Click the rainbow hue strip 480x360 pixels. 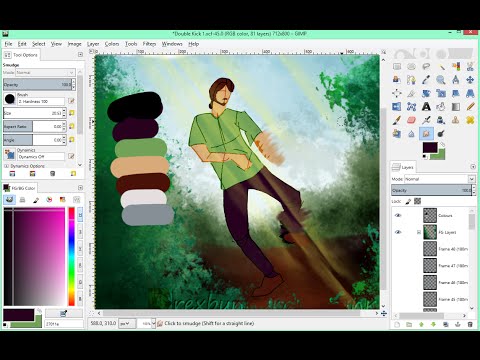(x=71, y=256)
